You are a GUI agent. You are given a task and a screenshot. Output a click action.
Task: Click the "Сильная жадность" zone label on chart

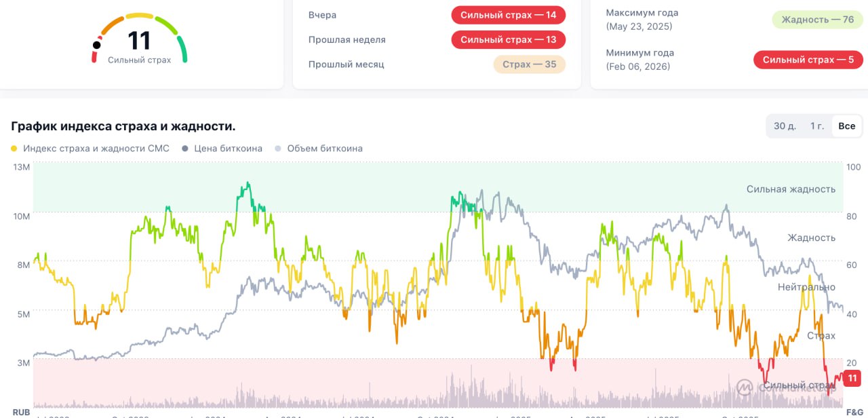pos(791,189)
